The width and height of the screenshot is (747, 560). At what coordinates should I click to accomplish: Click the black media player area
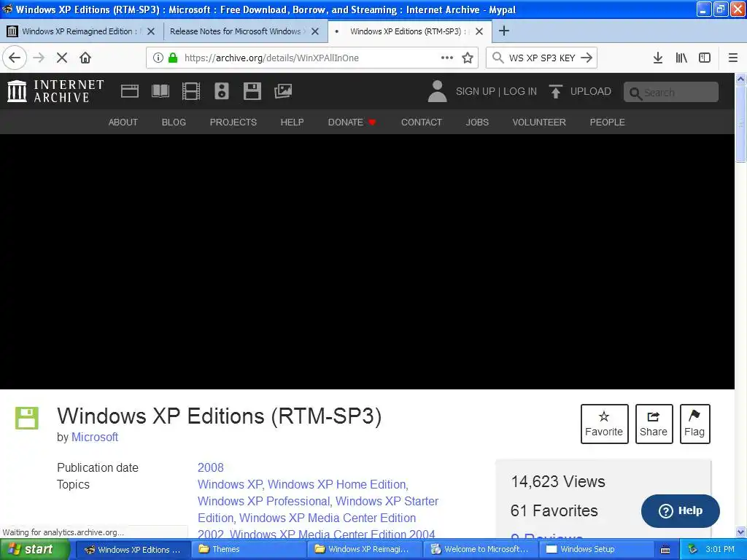click(367, 262)
